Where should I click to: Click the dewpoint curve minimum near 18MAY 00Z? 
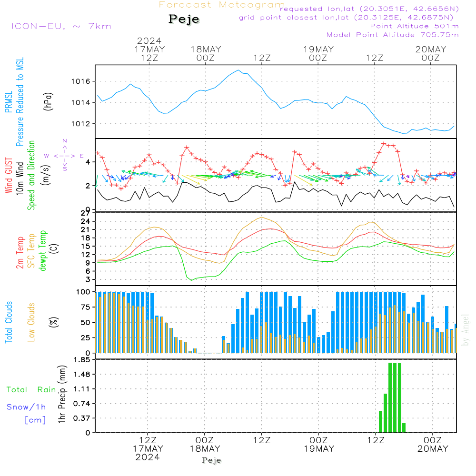click(x=191, y=280)
